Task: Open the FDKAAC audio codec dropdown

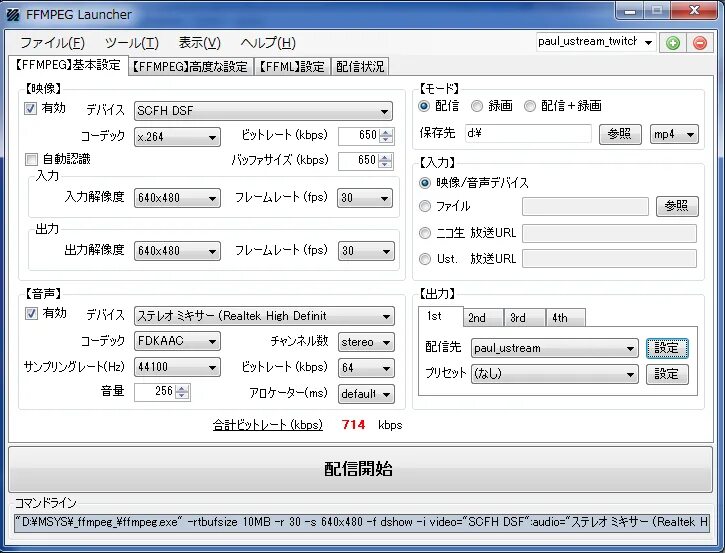Action: point(177,342)
